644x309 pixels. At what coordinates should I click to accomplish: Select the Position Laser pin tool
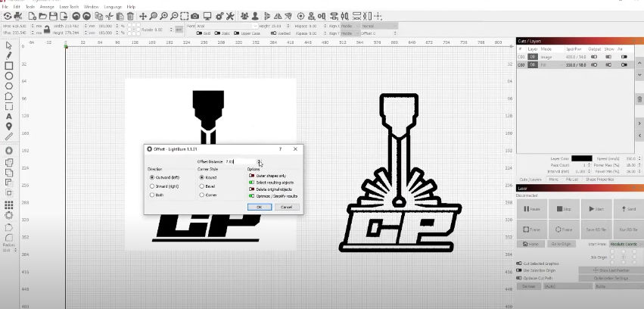click(x=8, y=126)
